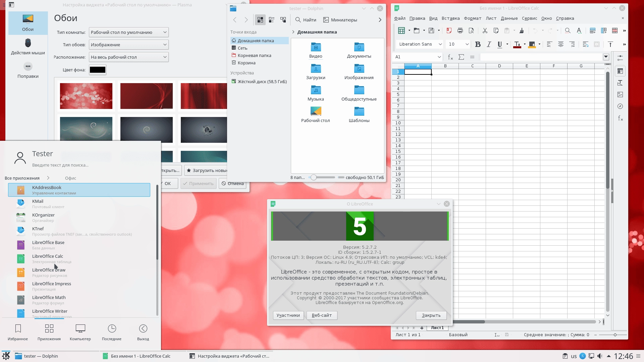Toggle Italic formatting in Calc
Image resolution: width=644 pixels, height=362 pixels.
pyautogui.click(x=489, y=44)
